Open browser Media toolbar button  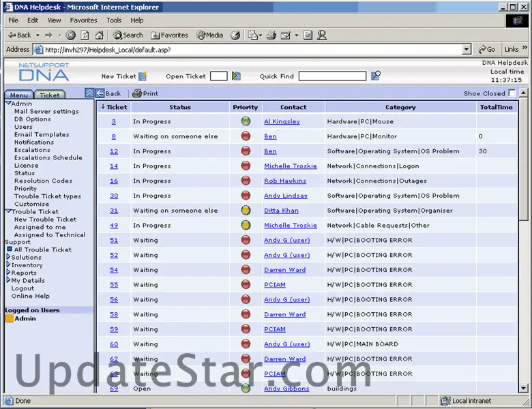point(209,35)
